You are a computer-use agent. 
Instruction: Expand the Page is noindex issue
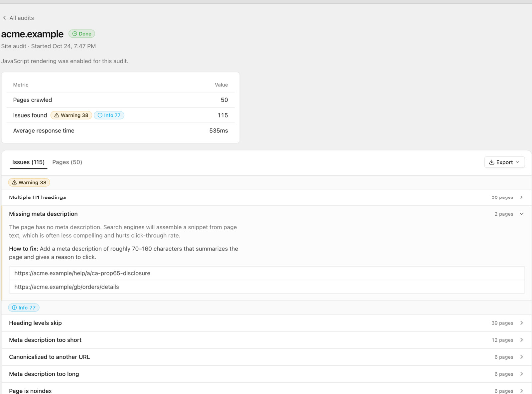pyautogui.click(x=267, y=389)
